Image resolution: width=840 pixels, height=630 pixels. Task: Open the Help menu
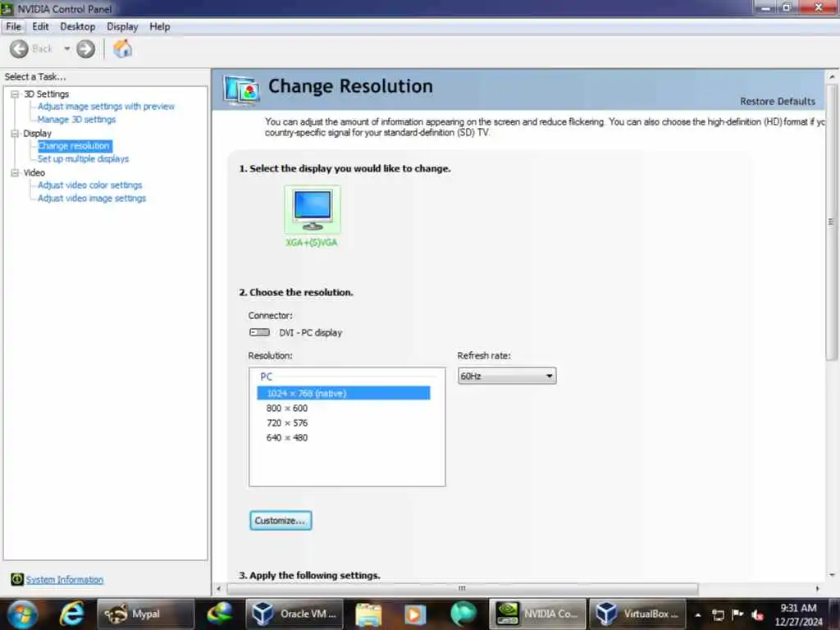[x=160, y=27]
